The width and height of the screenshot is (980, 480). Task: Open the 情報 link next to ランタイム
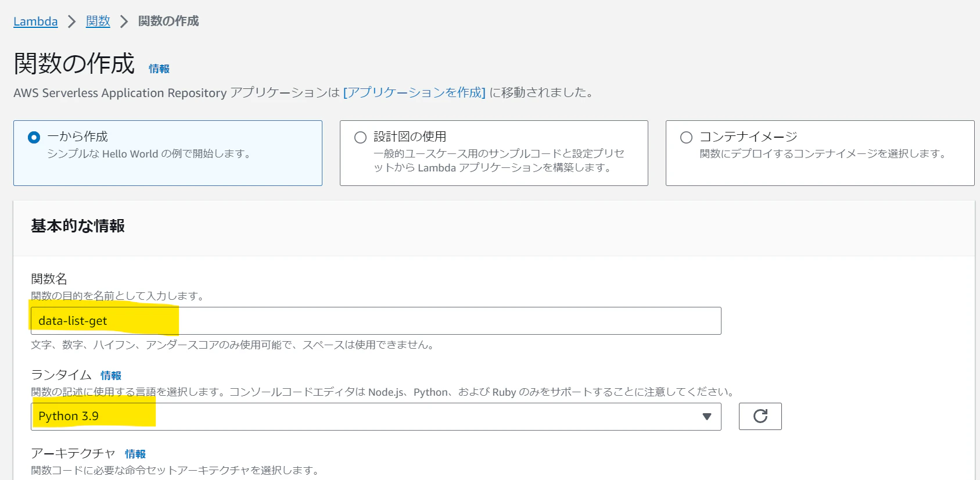point(110,375)
